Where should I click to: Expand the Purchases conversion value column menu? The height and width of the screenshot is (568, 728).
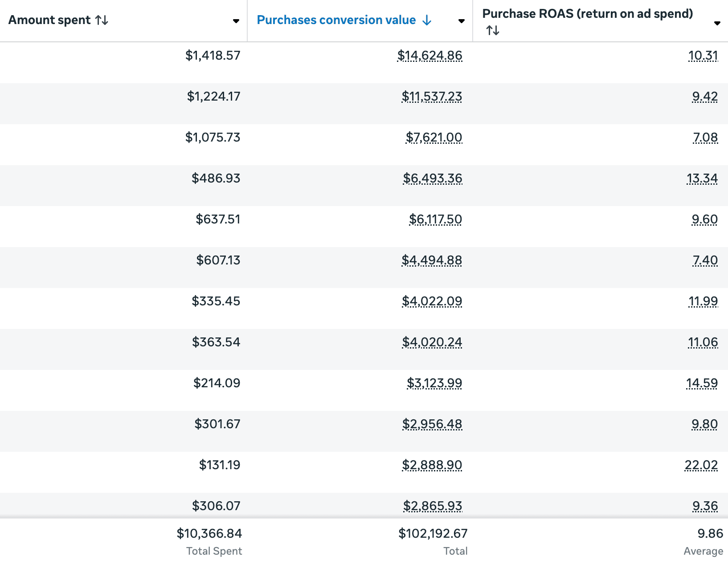(x=461, y=21)
